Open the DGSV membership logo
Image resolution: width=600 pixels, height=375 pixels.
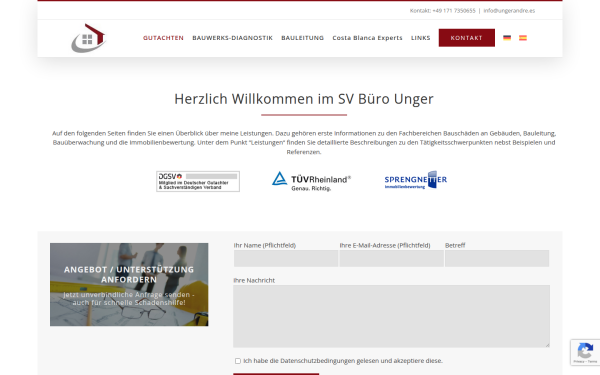(x=198, y=181)
